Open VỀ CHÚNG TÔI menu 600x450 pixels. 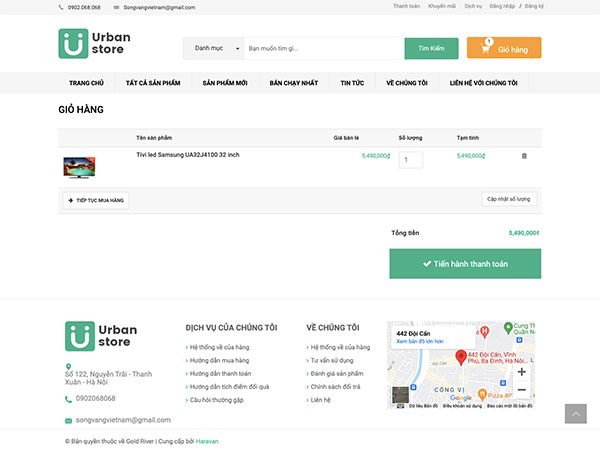point(407,83)
